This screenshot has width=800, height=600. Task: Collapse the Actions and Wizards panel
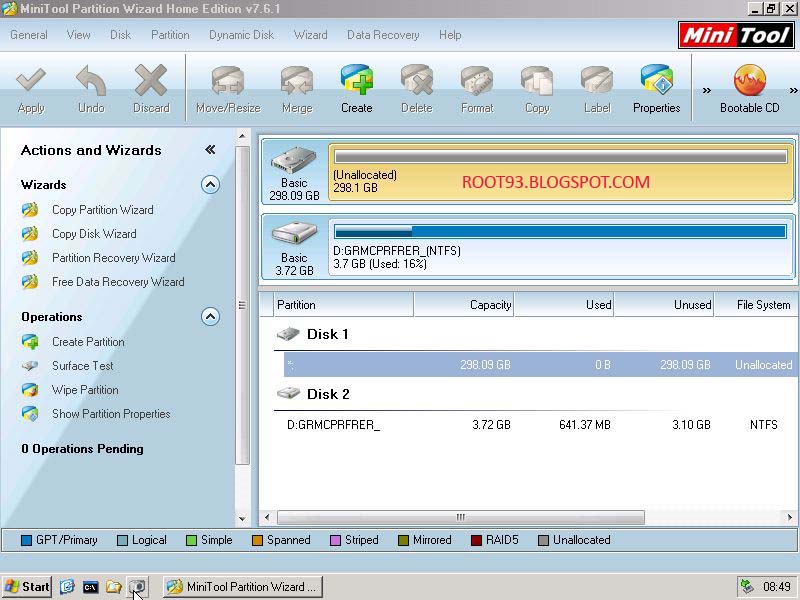[210, 149]
